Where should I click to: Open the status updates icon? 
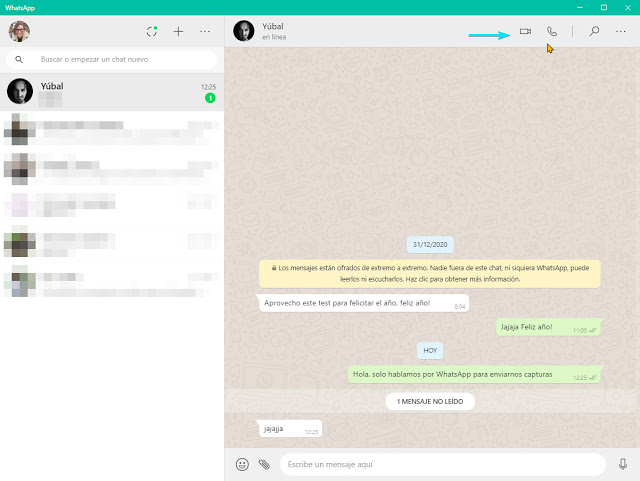pos(152,32)
